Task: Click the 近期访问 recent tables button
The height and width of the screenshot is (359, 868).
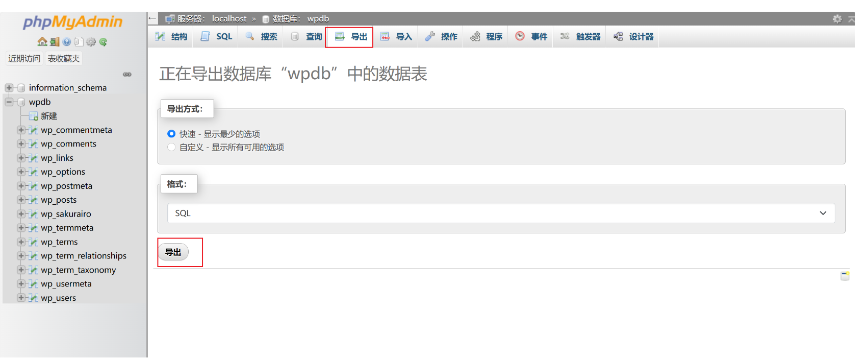Action: click(x=24, y=59)
